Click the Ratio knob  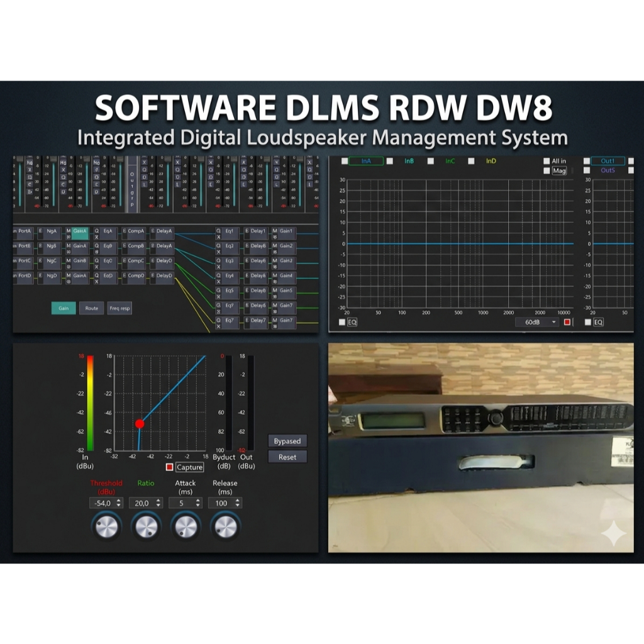(x=146, y=526)
